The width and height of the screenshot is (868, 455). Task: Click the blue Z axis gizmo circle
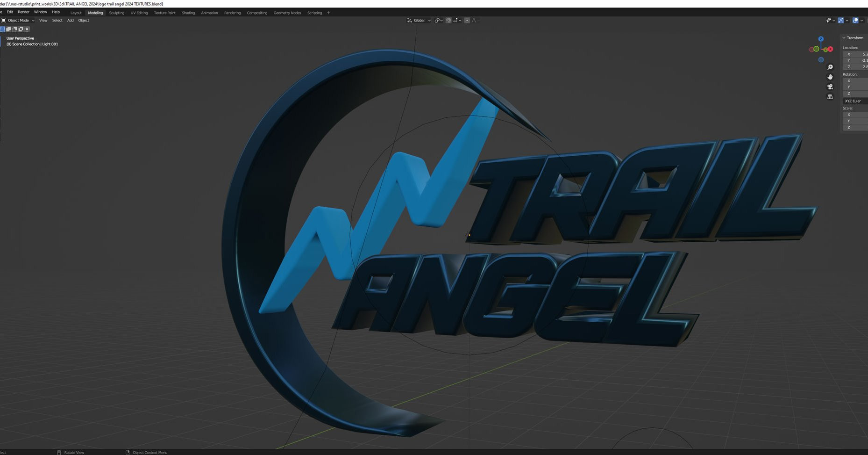point(821,39)
